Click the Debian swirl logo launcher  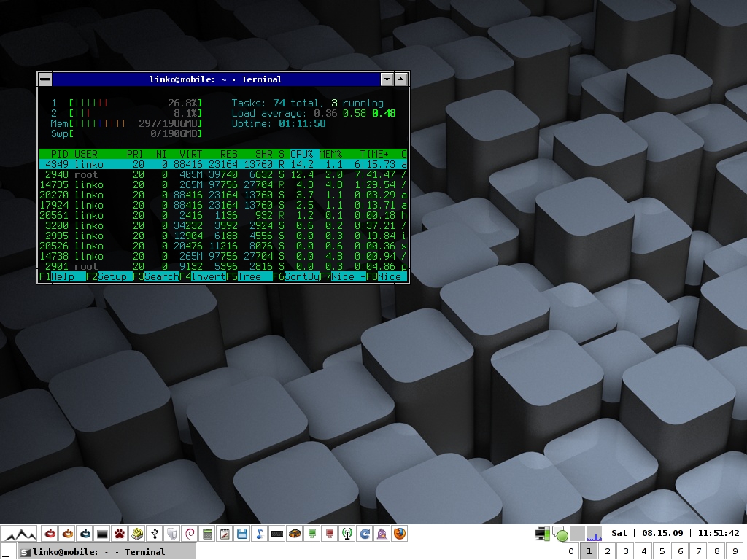pos(190,534)
